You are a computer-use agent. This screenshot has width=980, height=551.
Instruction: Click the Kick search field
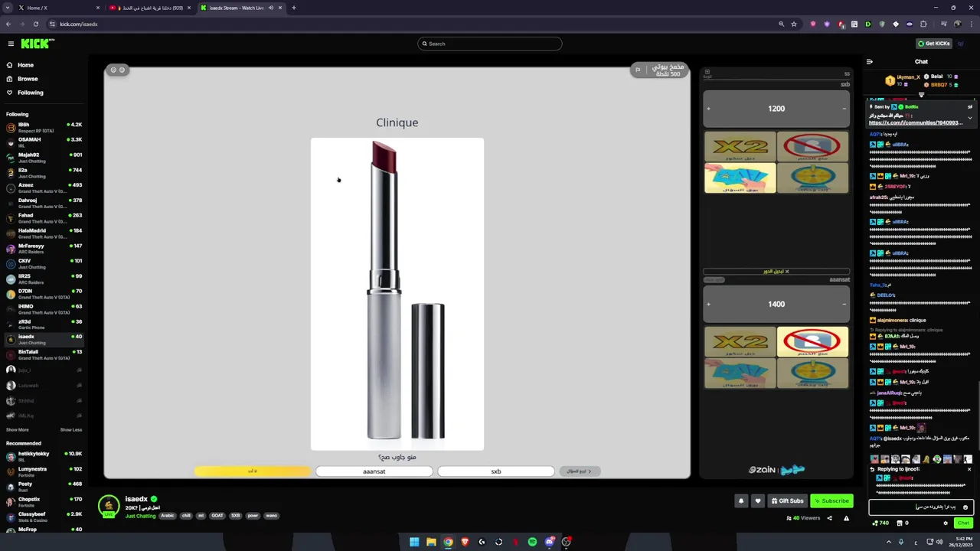click(490, 44)
